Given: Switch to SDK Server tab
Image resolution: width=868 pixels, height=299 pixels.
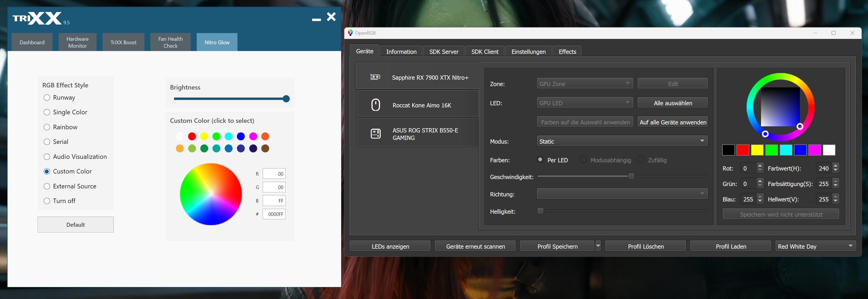Looking at the screenshot, I should tap(444, 51).
